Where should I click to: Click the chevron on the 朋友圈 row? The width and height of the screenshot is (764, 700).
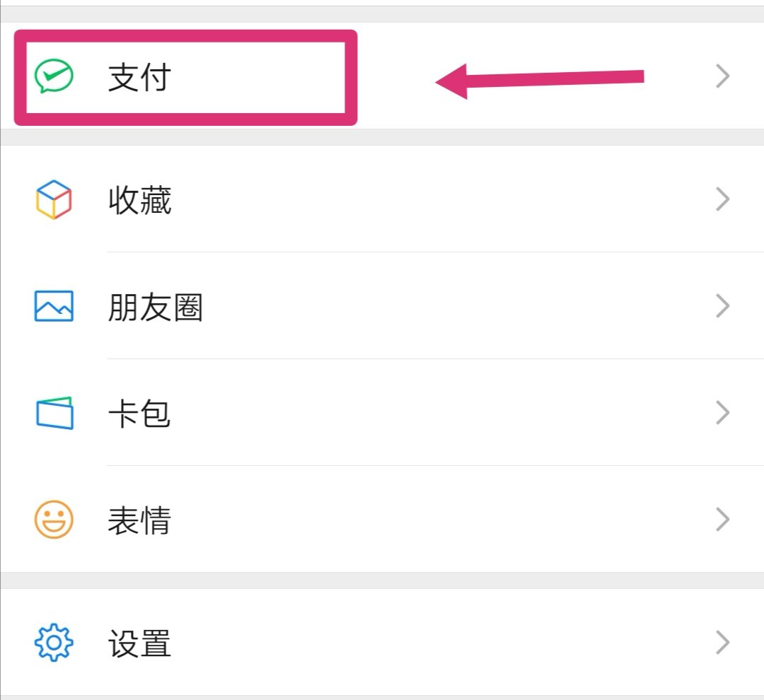pyautogui.click(x=722, y=307)
